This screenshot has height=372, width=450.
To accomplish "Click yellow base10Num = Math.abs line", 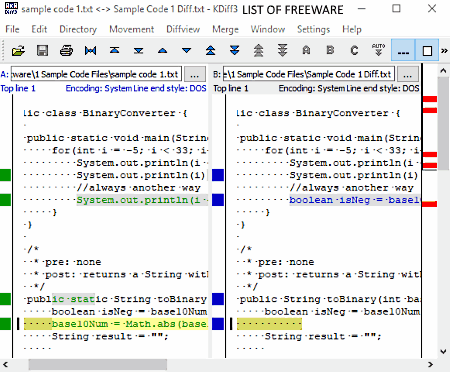I will coord(116,324).
